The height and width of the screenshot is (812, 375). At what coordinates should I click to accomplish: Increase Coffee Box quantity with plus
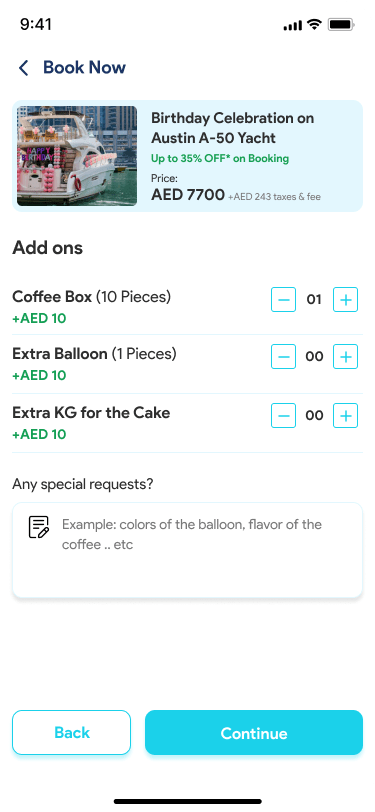[345, 299]
